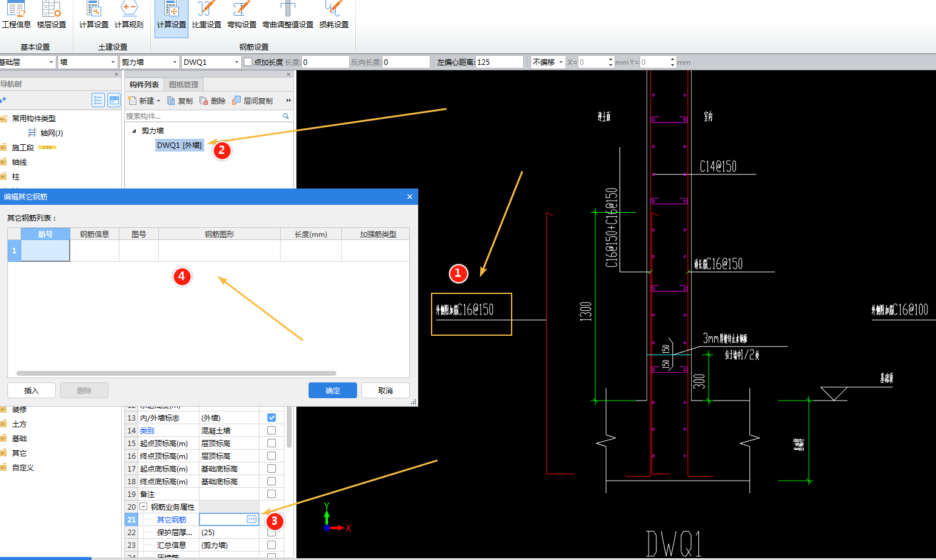Check the 终点底标高(m) row checkbox
Viewport: 936px width, 560px height.
[272, 481]
